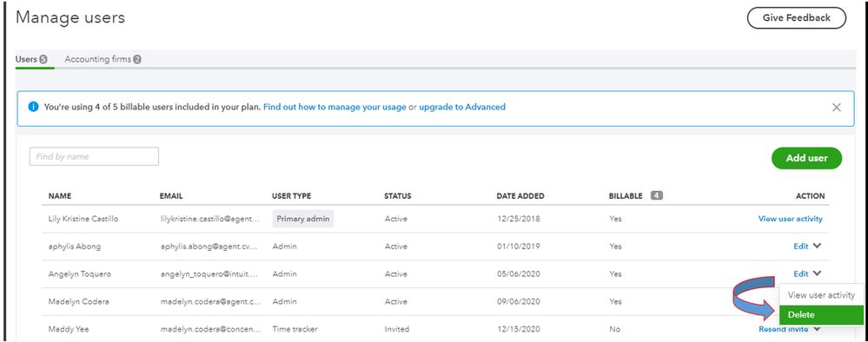868x342 pixels.
Task: Resend invite to Maddy Yee
Action: pos(783,329)
